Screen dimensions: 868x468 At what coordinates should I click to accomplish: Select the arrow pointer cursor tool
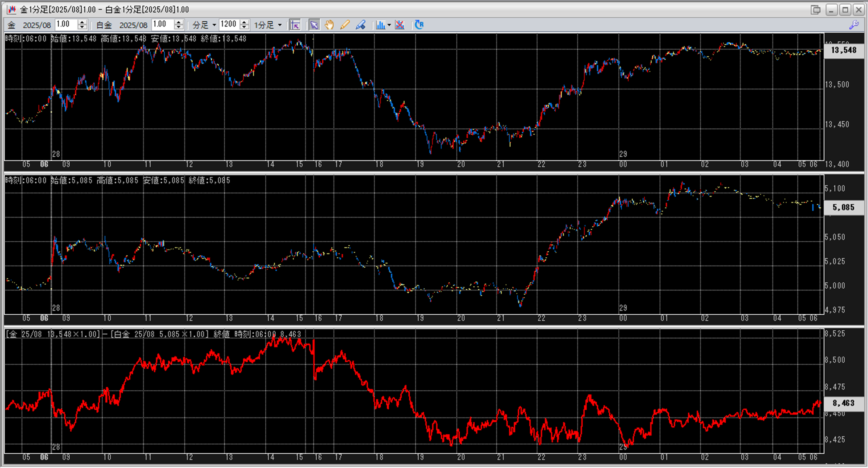click(x=314, y=25)
